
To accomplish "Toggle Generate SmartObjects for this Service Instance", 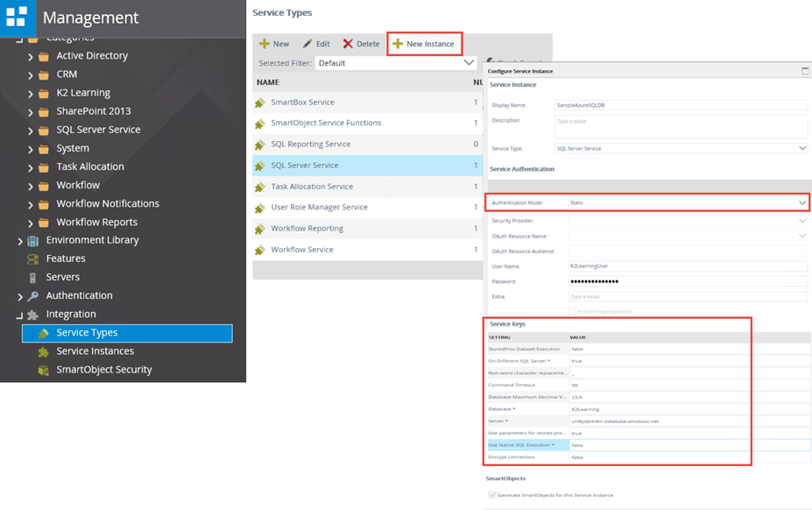I will 492,495.
